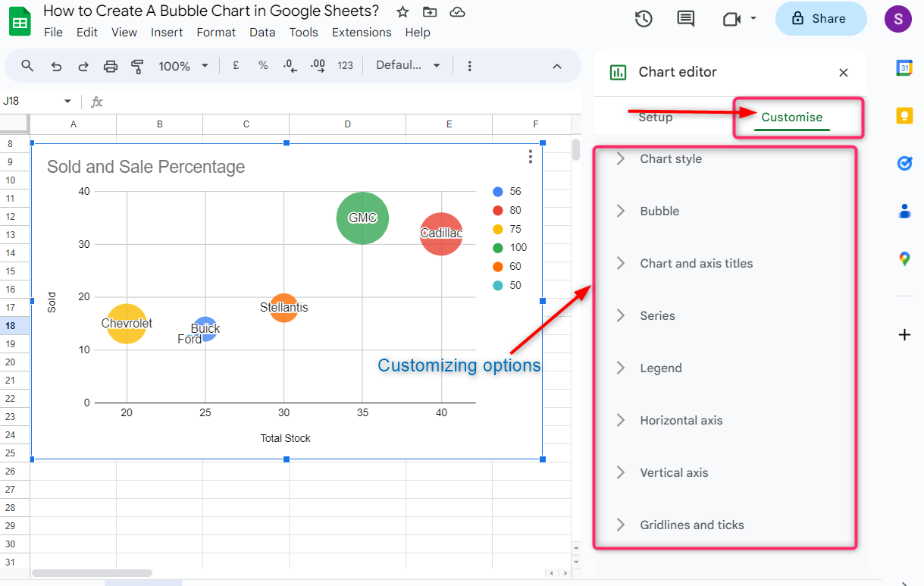Close the Chart editor panel
This screenshot has width=924, height=586.
843,73
